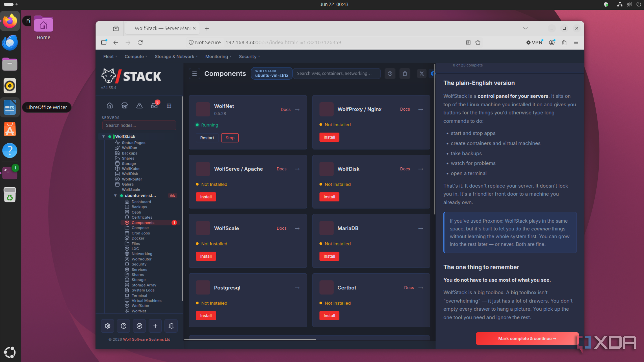Open the Security menu dropdown

(249, 57)
